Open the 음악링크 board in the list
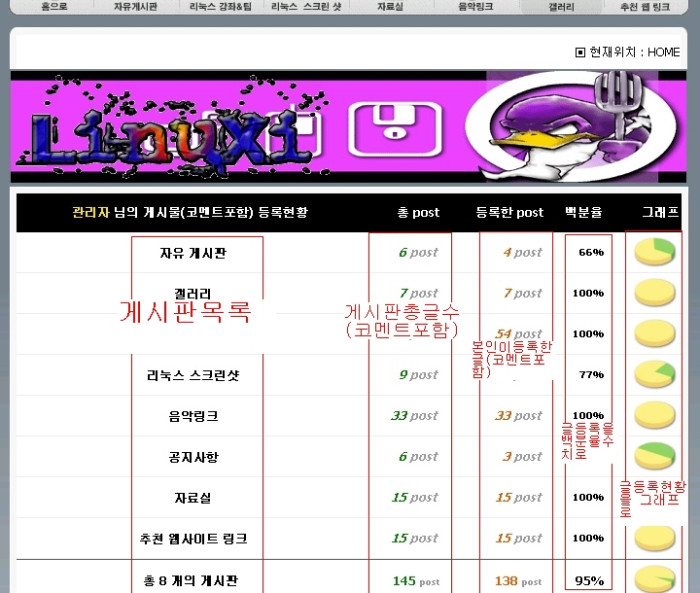The height and width of the screenshot is (593, 700). (193, 416)
